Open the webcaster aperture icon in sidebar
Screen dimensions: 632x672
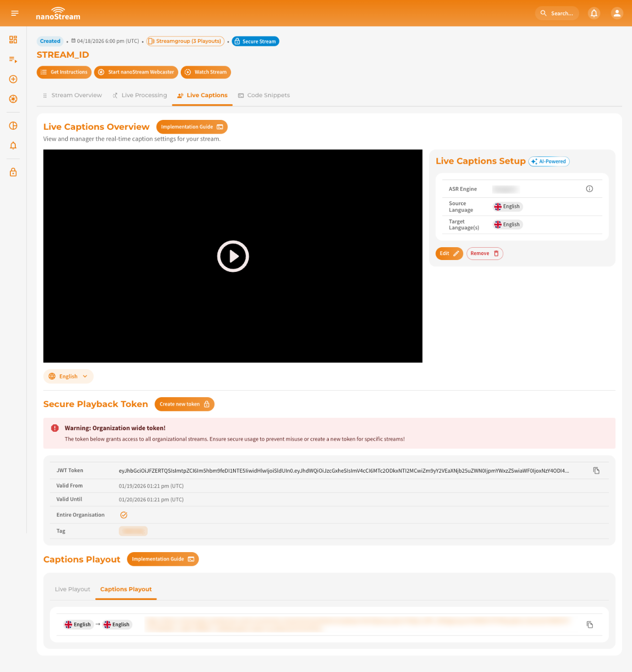coord(13,99)
